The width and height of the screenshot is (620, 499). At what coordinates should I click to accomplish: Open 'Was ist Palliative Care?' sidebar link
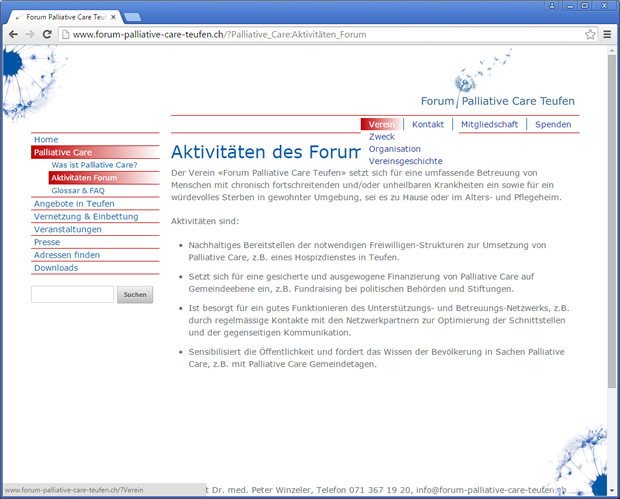pyautogui.click(x=94, y=164)
